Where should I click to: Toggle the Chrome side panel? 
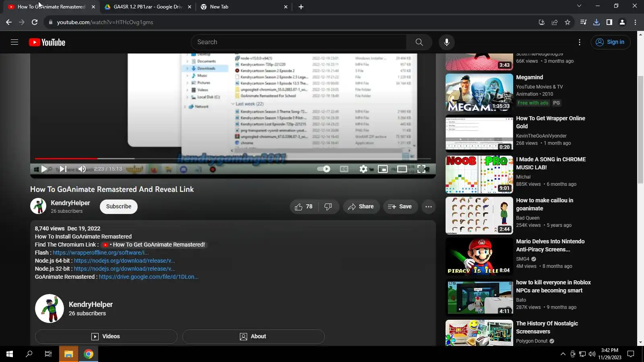coord(609,23)
